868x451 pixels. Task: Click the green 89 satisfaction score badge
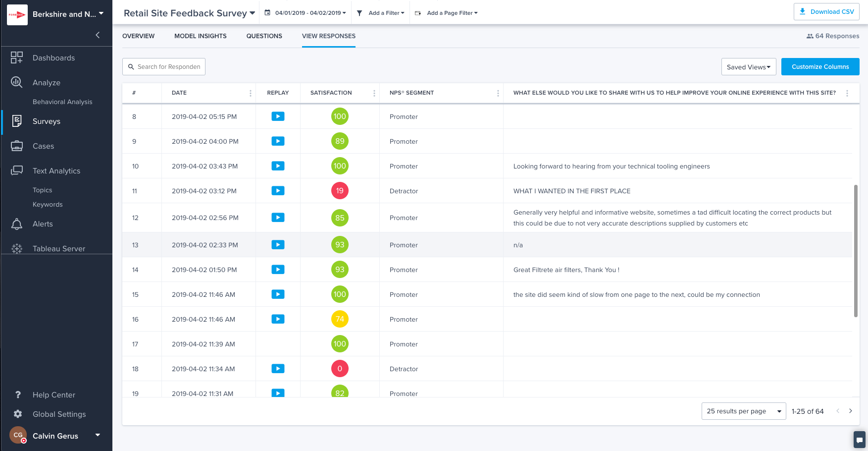coord(340,141)
